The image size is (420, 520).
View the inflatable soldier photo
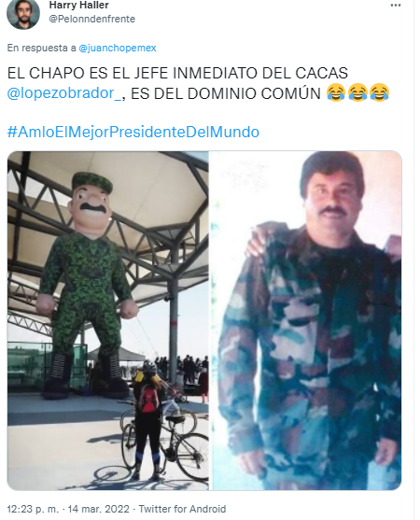click(x=108, y=321)
